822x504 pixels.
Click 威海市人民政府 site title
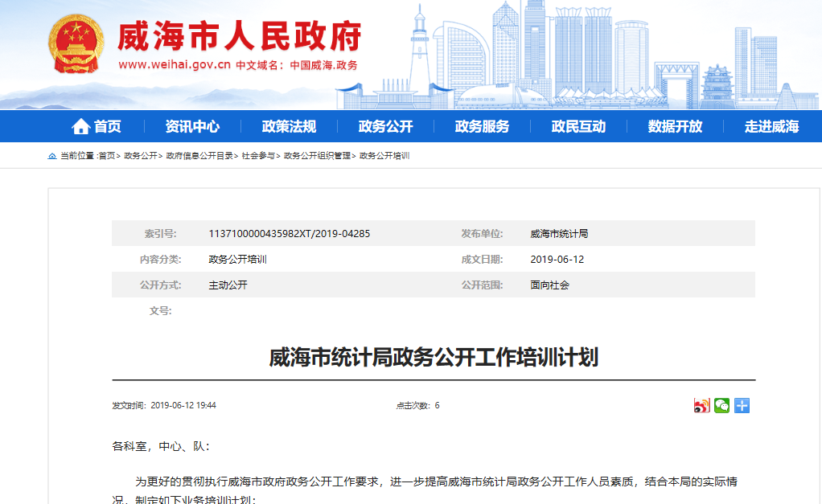click(239, 36)
